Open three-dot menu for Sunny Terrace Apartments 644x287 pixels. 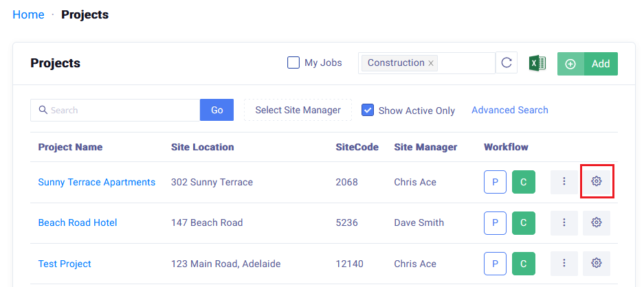564,182
